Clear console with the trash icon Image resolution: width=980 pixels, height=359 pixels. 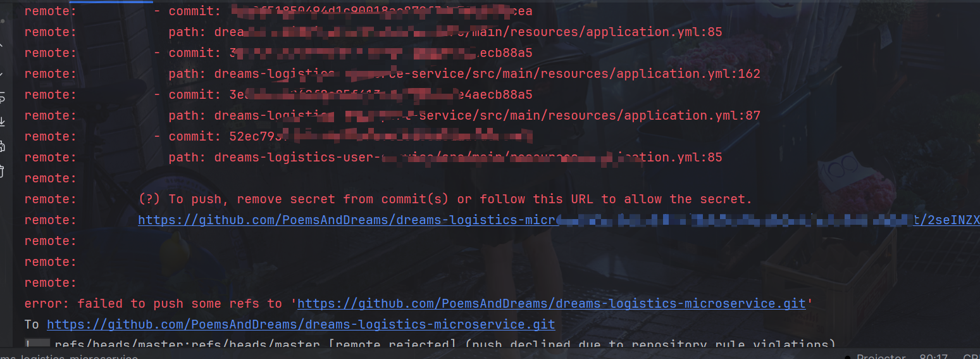2,170
